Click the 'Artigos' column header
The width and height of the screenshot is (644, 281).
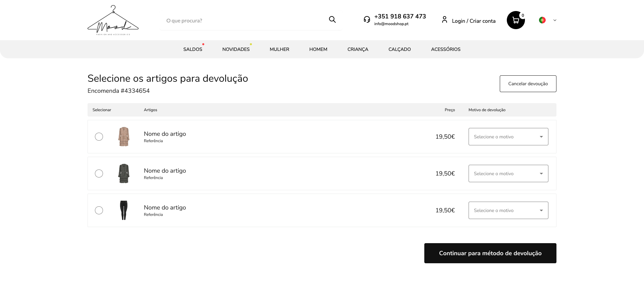click(x=151, y=110)
